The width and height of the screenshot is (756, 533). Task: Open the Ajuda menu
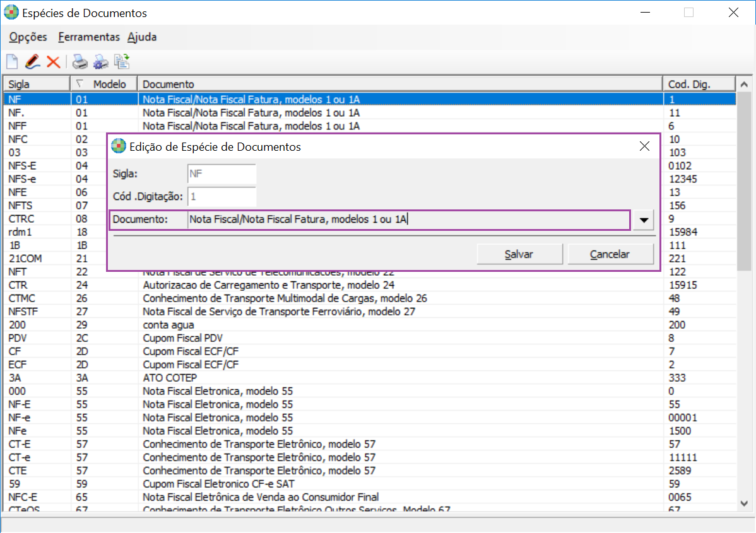tap(142, 37)
